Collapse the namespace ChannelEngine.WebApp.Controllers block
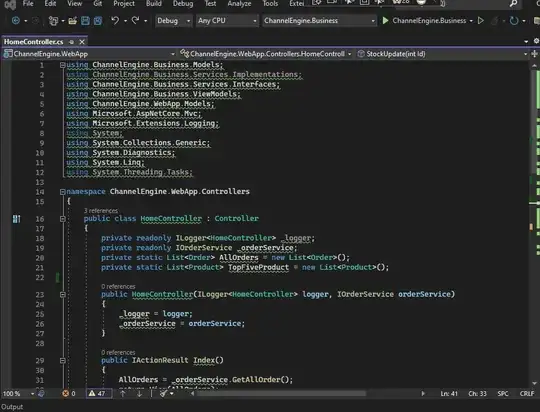 (x=62, y=192)
